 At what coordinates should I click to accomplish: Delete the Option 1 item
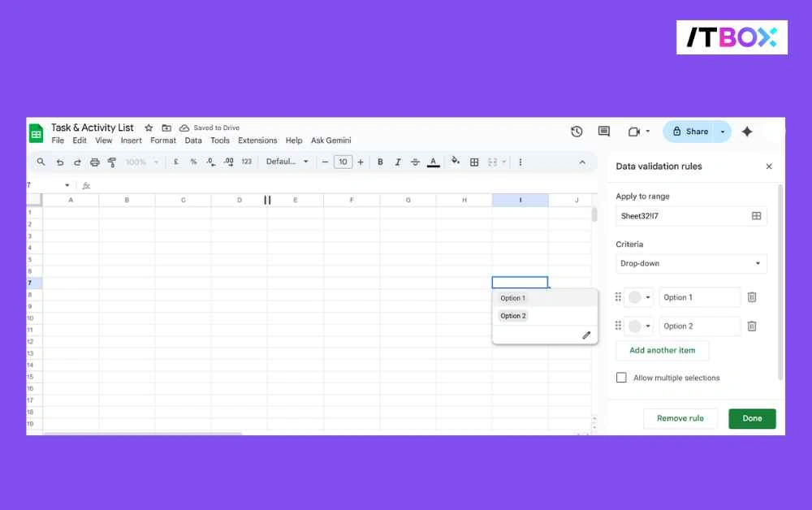pos(752,296)
